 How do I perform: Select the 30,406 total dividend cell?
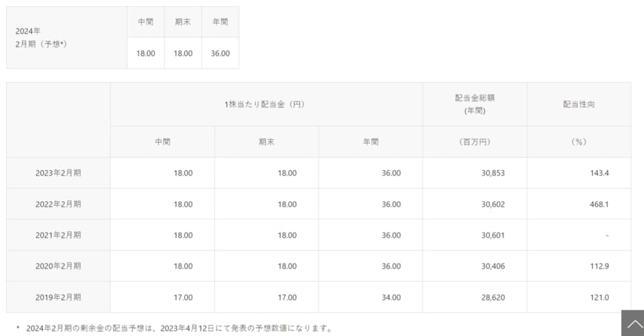(492, 266)
